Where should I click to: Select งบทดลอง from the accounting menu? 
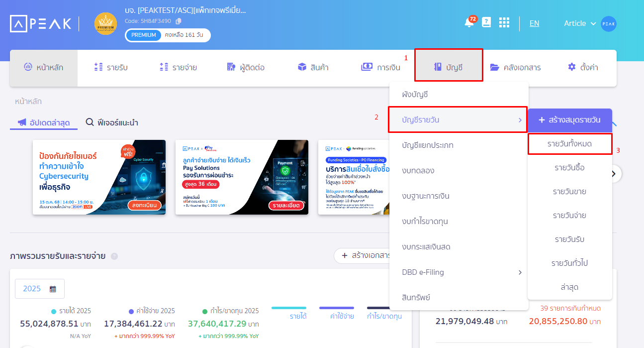click(418, 171)
